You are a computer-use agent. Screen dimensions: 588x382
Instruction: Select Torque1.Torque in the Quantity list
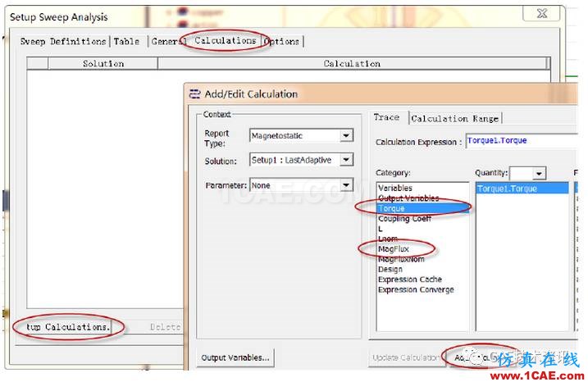tap(522, 189)
